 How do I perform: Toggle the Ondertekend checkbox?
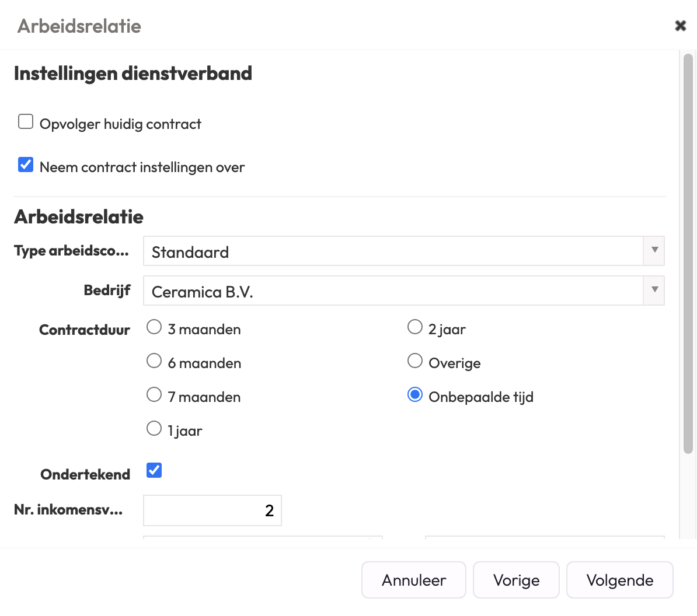154,470
